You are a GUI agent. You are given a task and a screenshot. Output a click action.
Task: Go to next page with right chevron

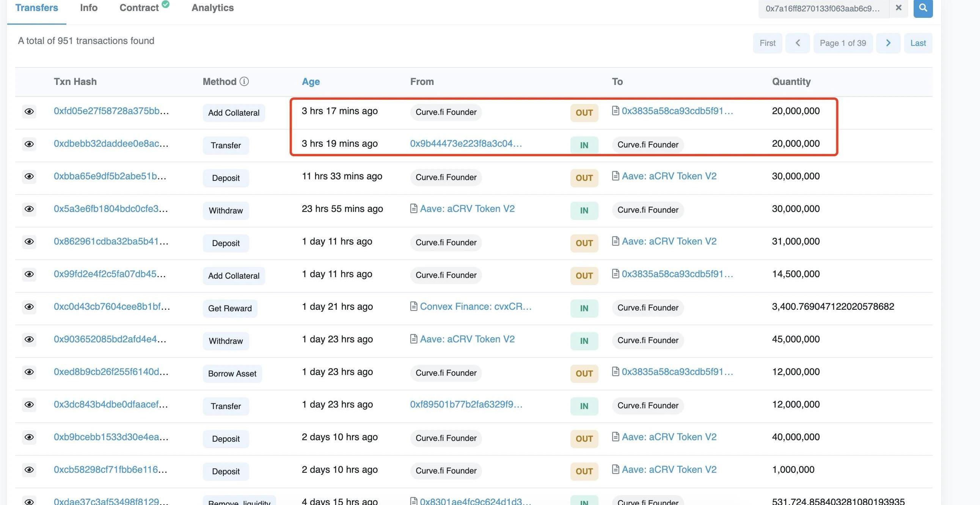[887, 43]
